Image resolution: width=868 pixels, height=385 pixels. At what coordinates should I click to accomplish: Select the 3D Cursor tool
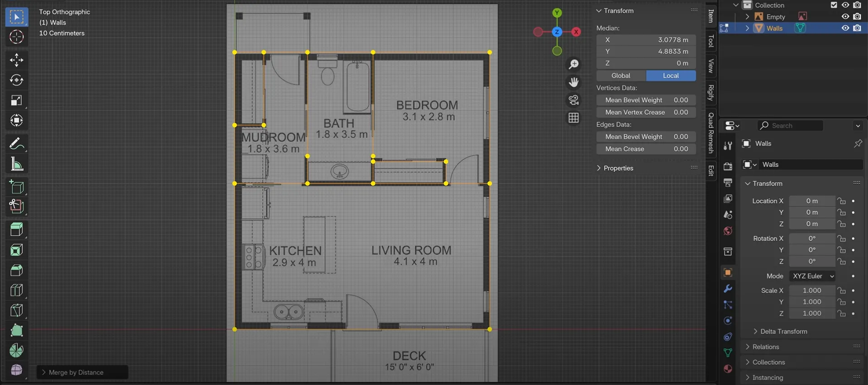[x=17, y=37]
